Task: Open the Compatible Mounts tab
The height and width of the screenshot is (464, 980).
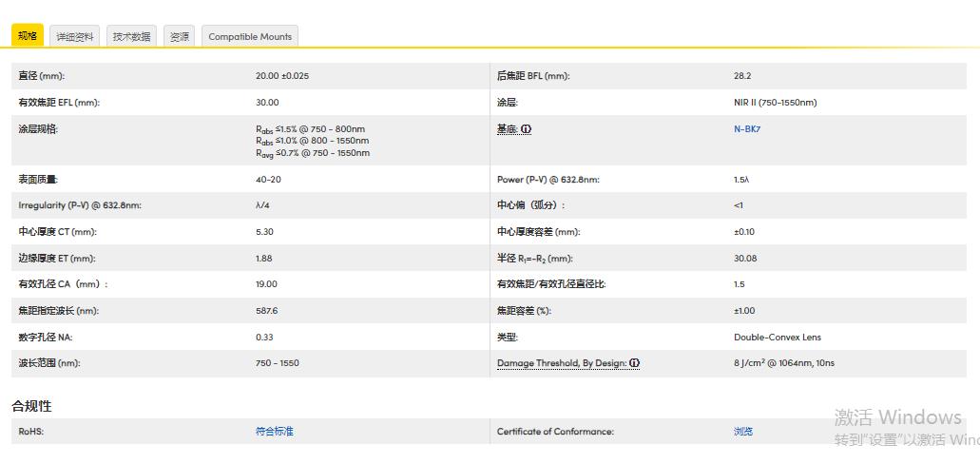Action: click(250, 37)
